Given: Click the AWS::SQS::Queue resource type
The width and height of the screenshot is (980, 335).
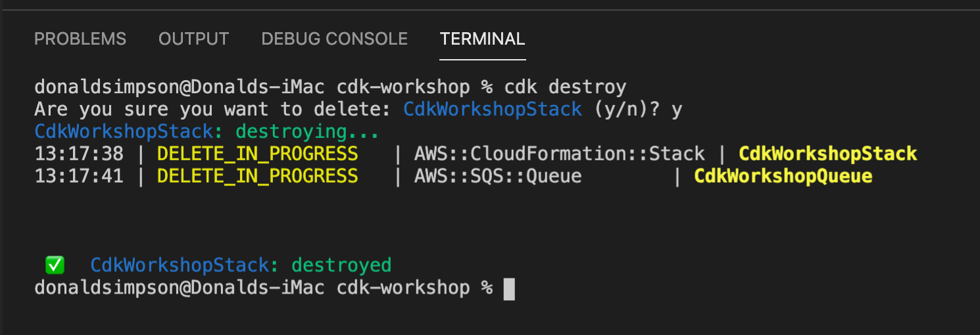Looking at the screenshot, I should [x=498, y=176].
